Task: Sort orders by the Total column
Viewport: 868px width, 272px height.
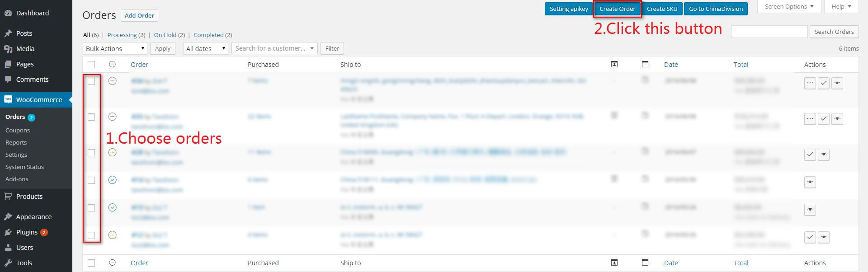Action: pyautogui.click(x=741, y=65)
